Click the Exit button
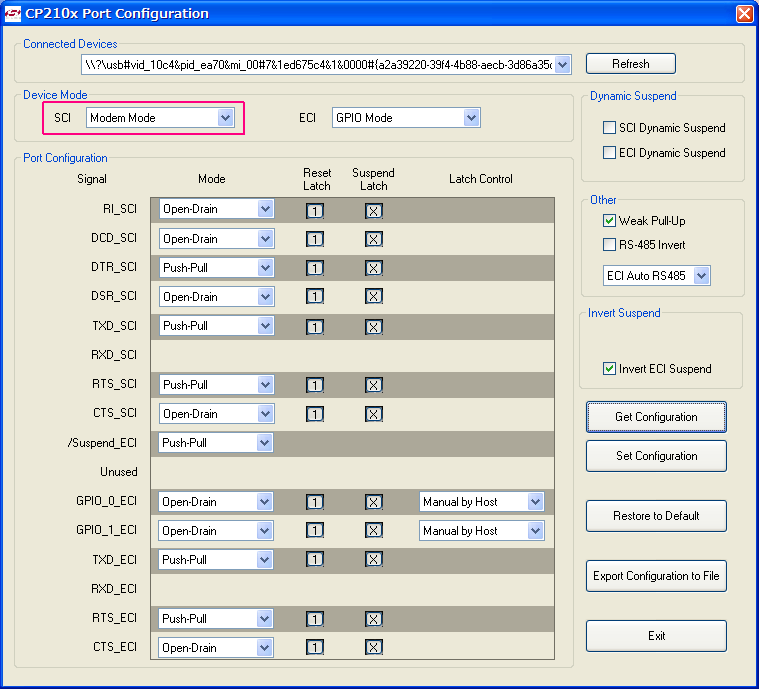 pos(656,636)
